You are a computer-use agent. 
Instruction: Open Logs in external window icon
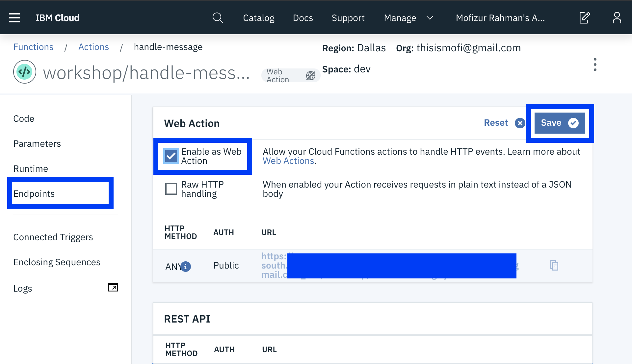[x=113, y=287]
